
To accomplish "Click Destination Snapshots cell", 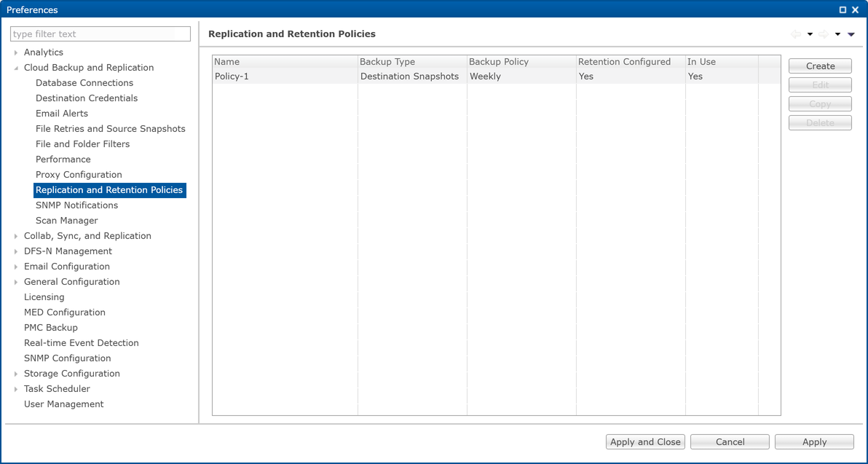I will (x=412, y=76).
